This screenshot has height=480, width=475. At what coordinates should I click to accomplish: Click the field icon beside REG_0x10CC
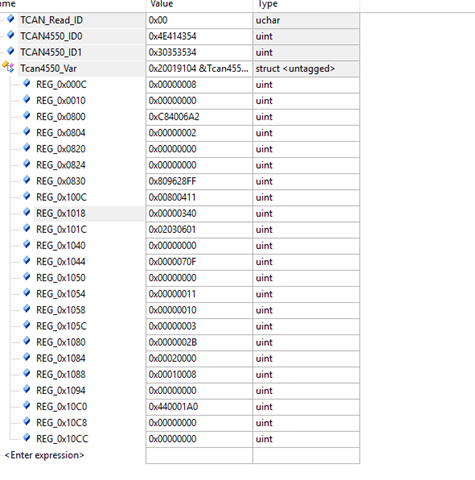(27, 437)
